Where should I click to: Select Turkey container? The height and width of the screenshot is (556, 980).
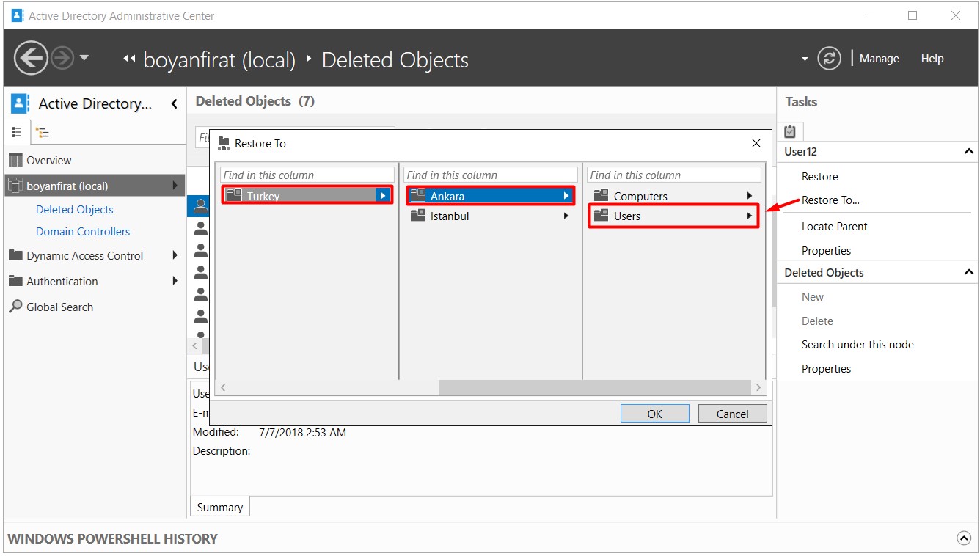[x=307, y=196]
